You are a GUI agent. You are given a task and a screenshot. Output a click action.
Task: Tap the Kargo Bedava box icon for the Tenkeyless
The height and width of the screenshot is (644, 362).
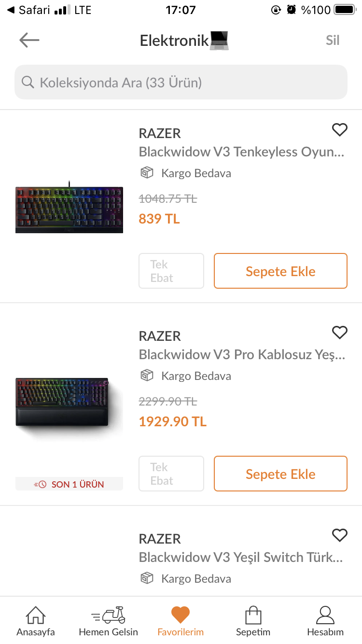147,173
